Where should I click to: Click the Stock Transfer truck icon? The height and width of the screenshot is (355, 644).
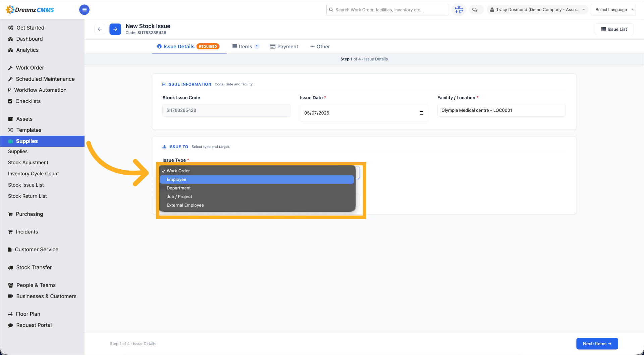tap(10, 267)
